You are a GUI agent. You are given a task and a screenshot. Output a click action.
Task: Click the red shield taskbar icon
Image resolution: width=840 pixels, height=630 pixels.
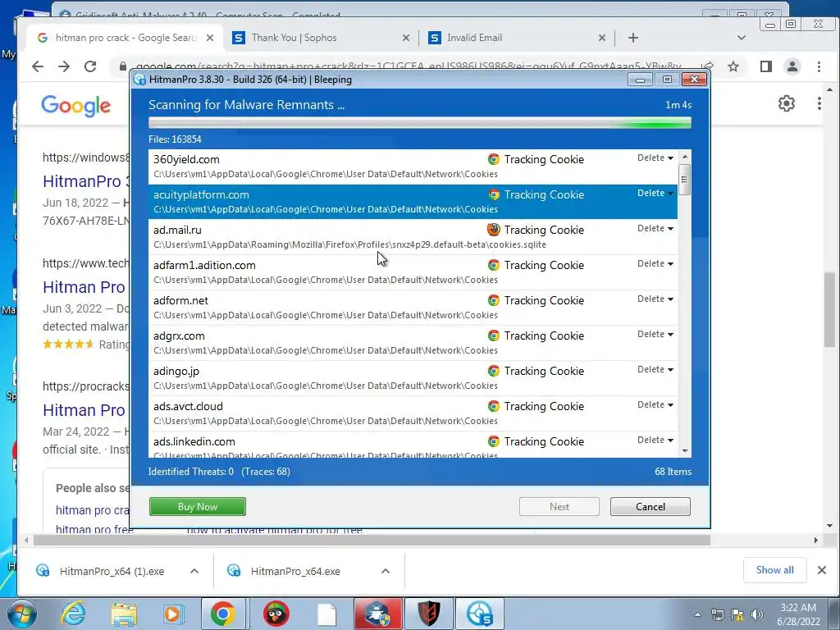coord(428,614)
